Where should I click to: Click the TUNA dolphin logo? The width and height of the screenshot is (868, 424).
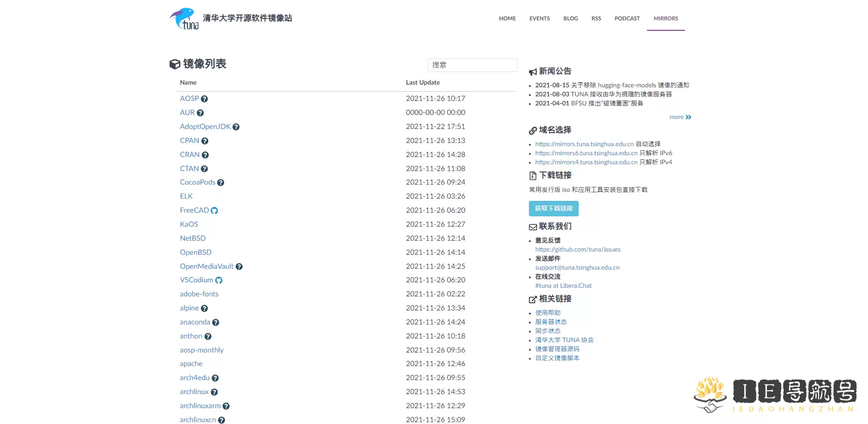[184, 18]
